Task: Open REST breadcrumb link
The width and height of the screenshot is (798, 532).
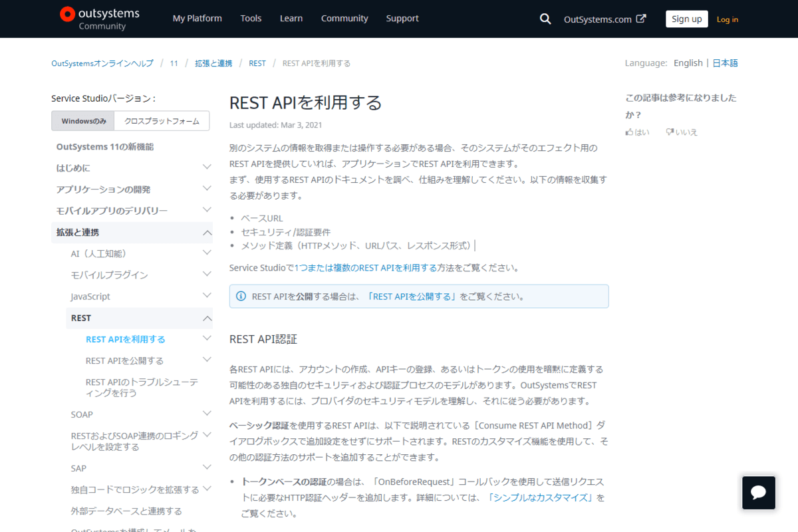Action: pyautogui.click(x=257, y=63)
